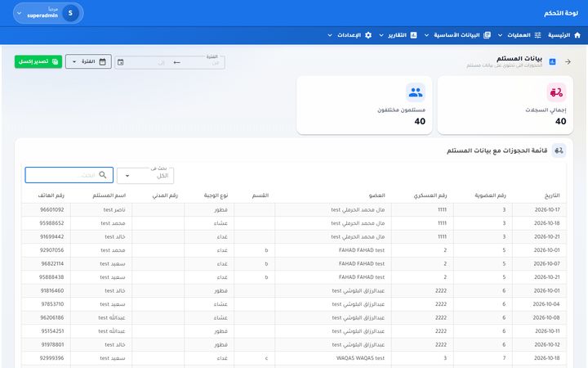
Task: Click the لوحة التحكم title link
Action: tap(560, 13)
